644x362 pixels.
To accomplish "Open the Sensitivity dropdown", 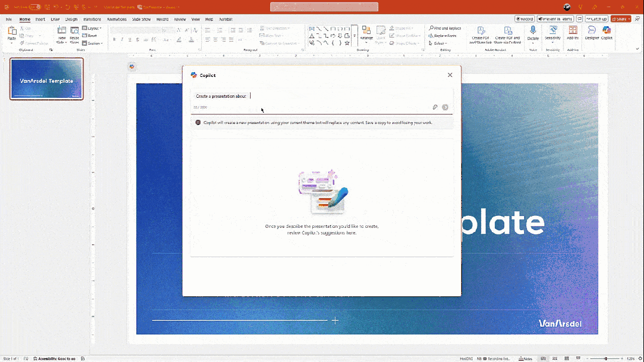I will tap(553, 33).
